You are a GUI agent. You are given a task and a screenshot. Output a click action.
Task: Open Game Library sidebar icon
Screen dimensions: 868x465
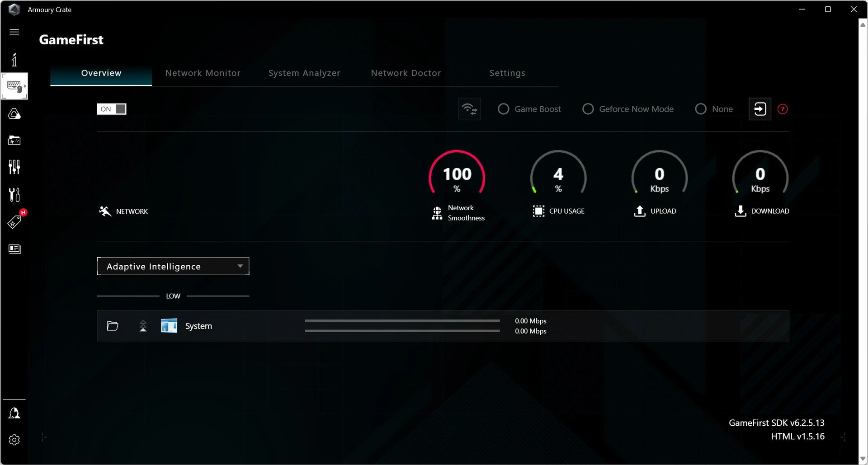pyautogui.click(x=14, y=141)
